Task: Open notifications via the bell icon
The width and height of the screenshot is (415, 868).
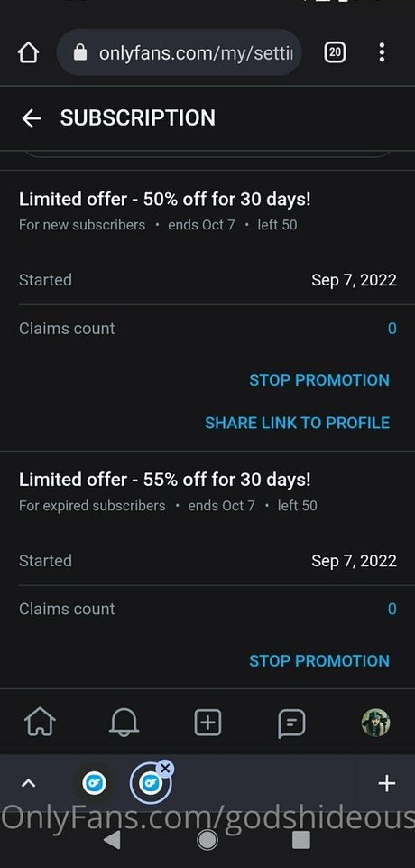Action: 124,723
